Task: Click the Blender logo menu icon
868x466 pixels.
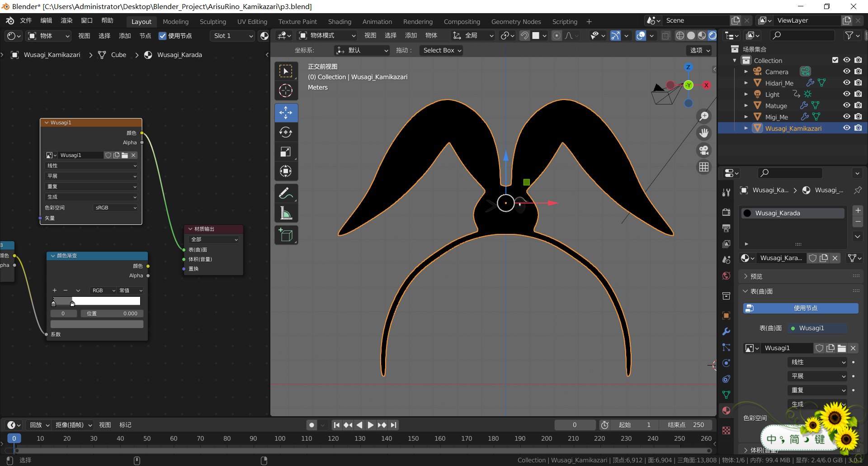Action: pyautogui.click(x=10, y=21)
